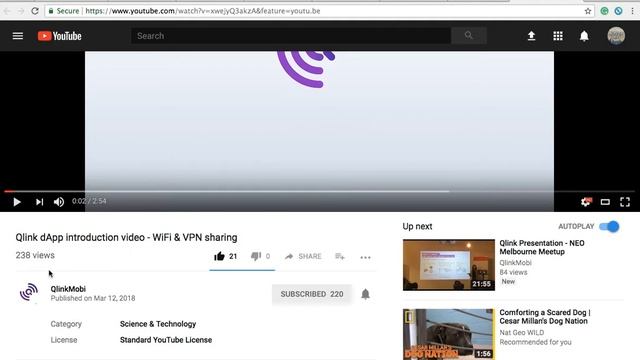Click the 238 views text

tap(35, 256)
